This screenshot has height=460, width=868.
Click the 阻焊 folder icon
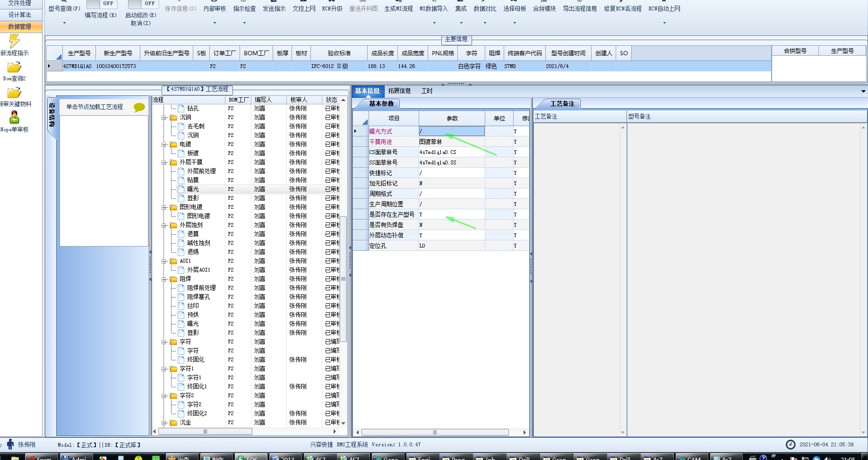pyautogui.click(x=173, y=279)
